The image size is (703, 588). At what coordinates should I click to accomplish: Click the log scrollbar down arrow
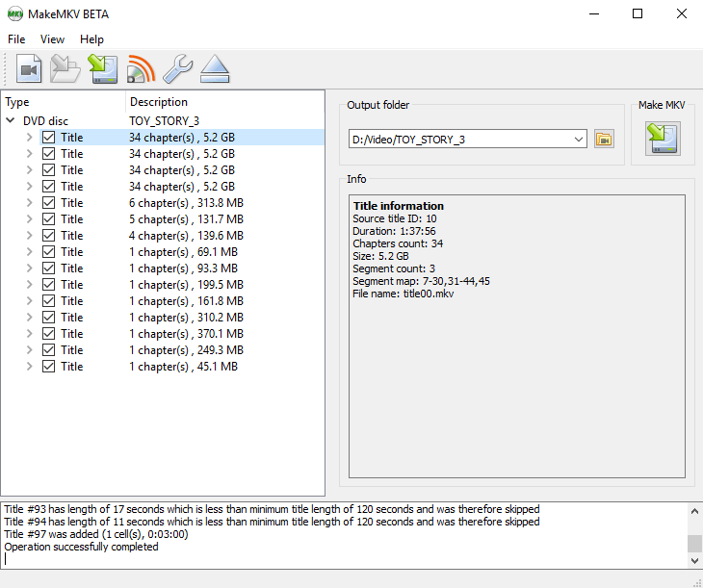694,560
